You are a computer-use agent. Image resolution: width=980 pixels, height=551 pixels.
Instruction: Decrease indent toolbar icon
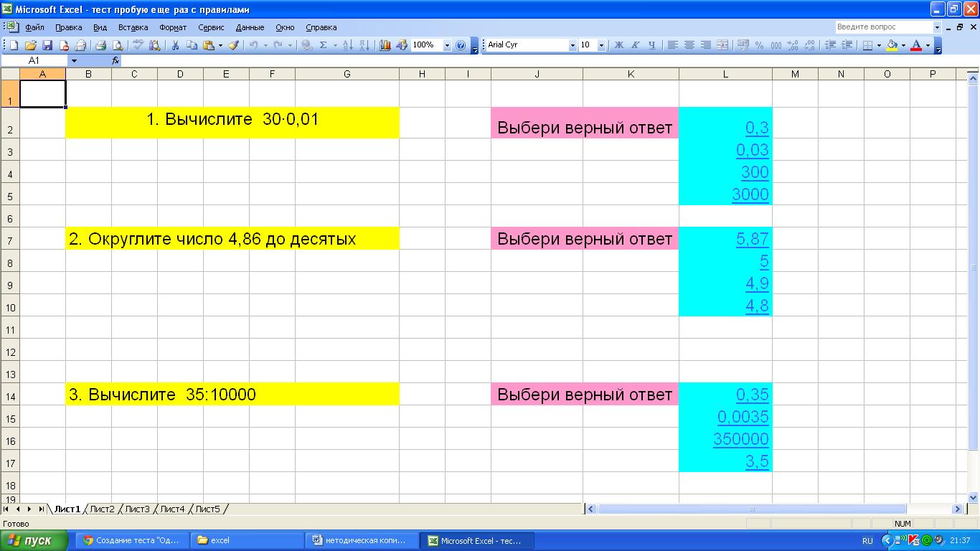(x=830, y=45)
